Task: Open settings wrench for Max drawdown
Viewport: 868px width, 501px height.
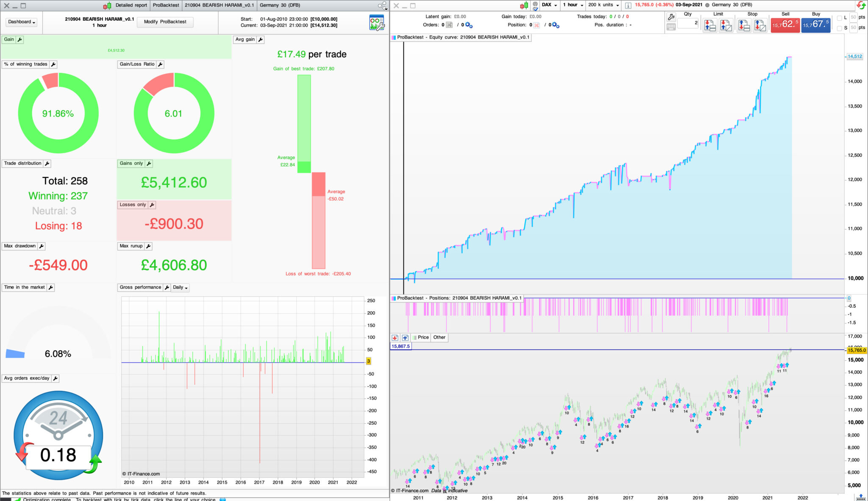Action: coord(41,246)
